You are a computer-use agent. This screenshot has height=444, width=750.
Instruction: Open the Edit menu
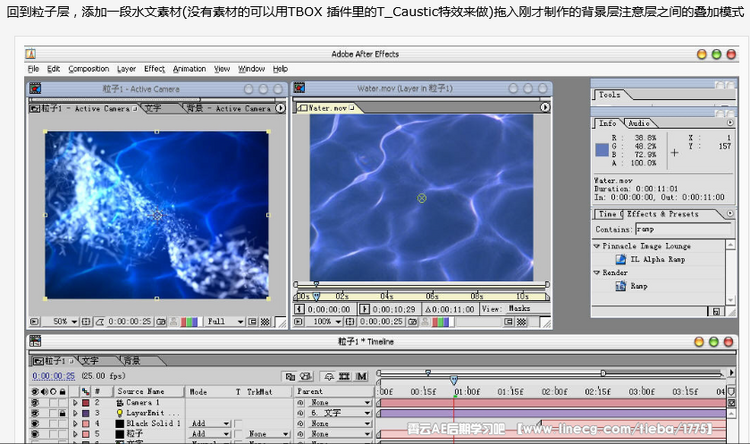point(53,69)
